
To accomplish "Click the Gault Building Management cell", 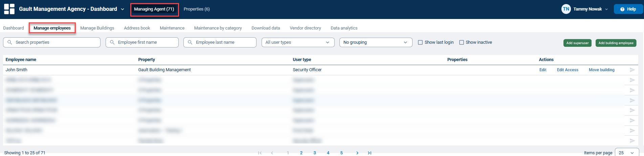I will click(x=164, y=70).
